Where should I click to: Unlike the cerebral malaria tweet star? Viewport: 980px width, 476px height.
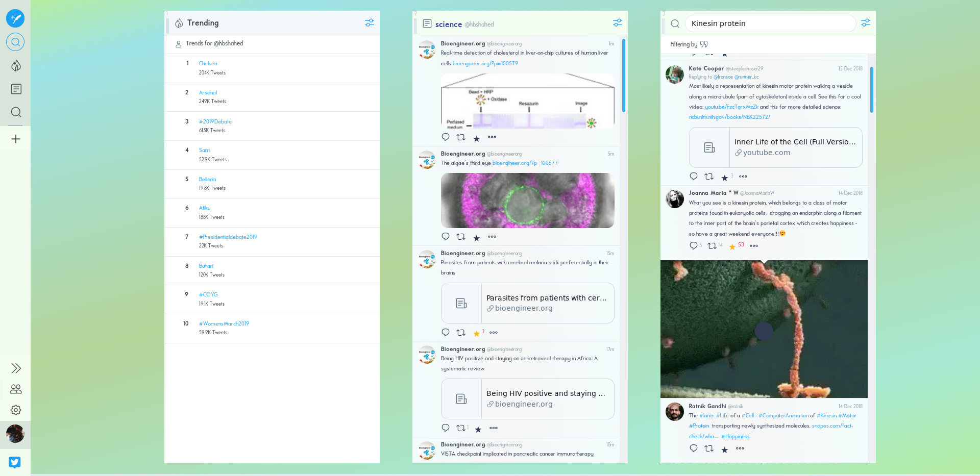pos(476,333)
